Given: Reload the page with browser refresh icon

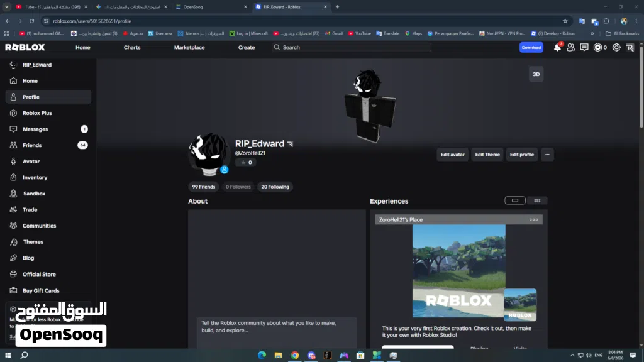Looking at the screenshot, I should (x=31, y=21).
